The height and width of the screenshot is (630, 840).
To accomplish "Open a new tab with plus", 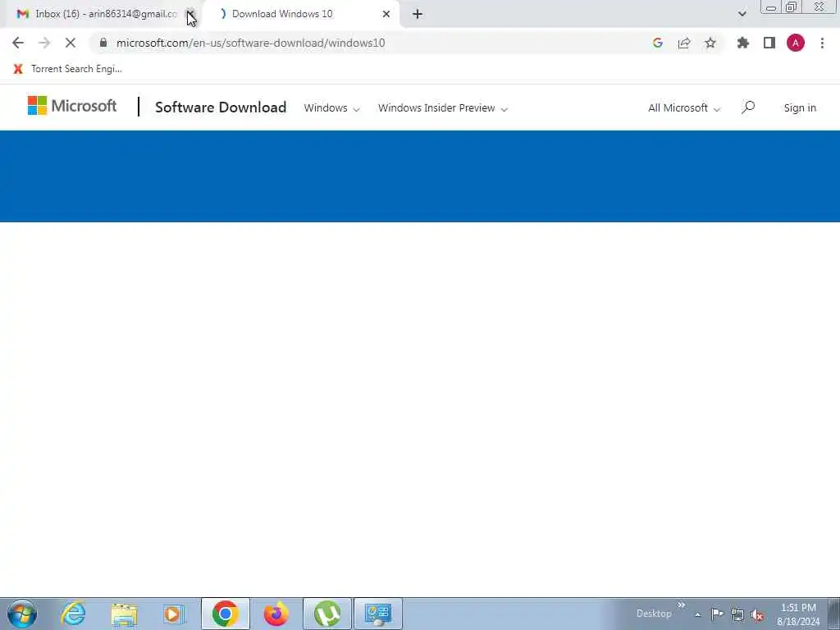I will 418,14.
